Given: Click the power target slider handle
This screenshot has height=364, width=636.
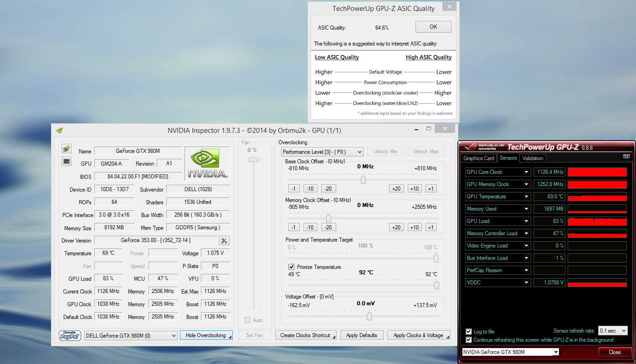Looking at the screenshot, I should pyautogui.click(x=436, y=258).
